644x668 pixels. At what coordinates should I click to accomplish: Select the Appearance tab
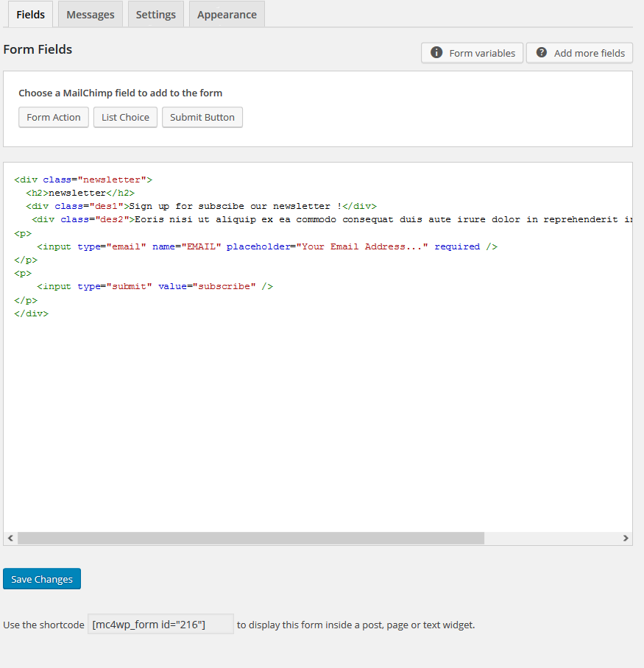[227, 15]
